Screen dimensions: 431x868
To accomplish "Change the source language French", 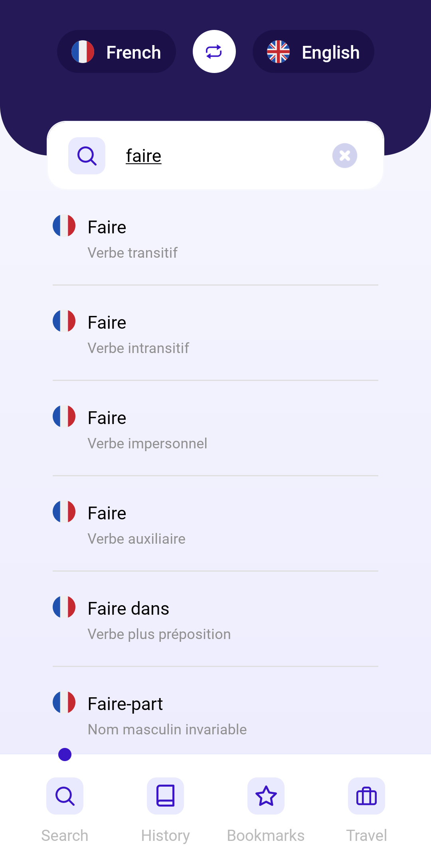I will point(117,52).
